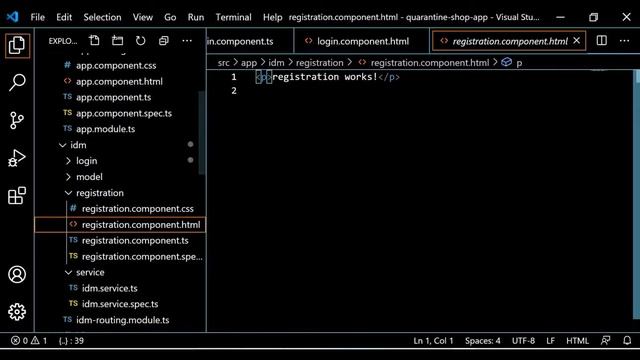
Task: Open the Source Control view
Action: pos(17,120)
